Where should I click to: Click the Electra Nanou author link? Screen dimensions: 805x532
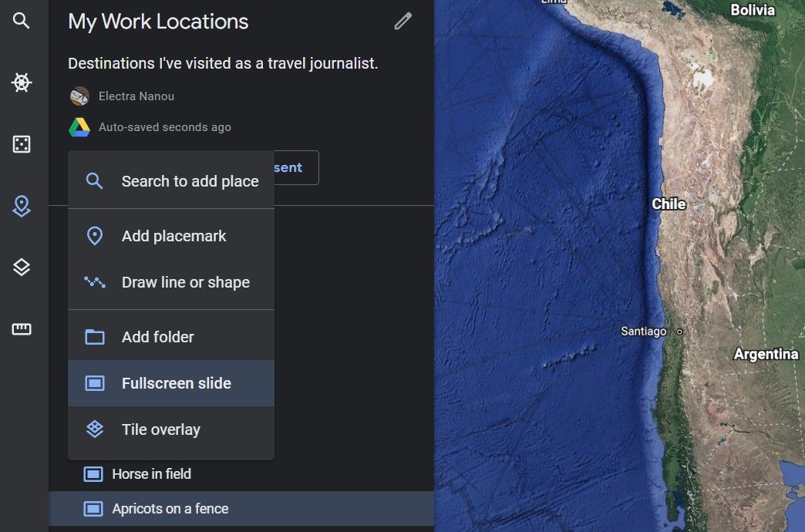pyautogui.click(x=136, y=96)
